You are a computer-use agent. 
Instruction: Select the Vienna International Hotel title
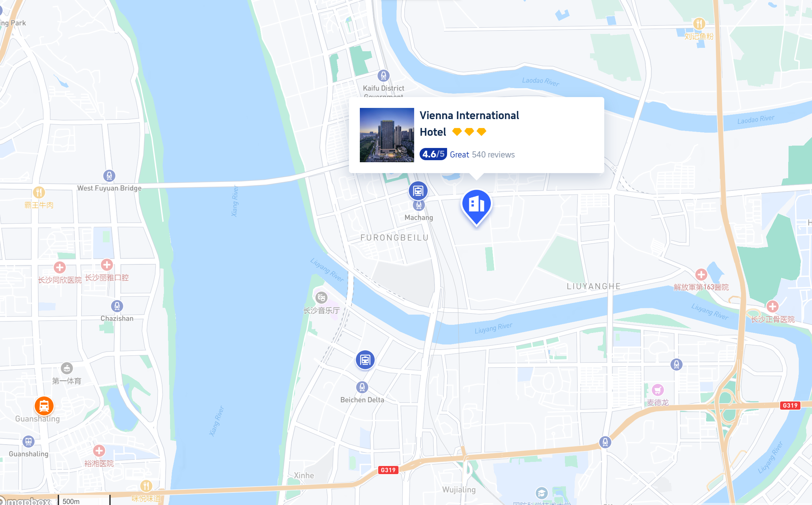[x=469, y=124]
